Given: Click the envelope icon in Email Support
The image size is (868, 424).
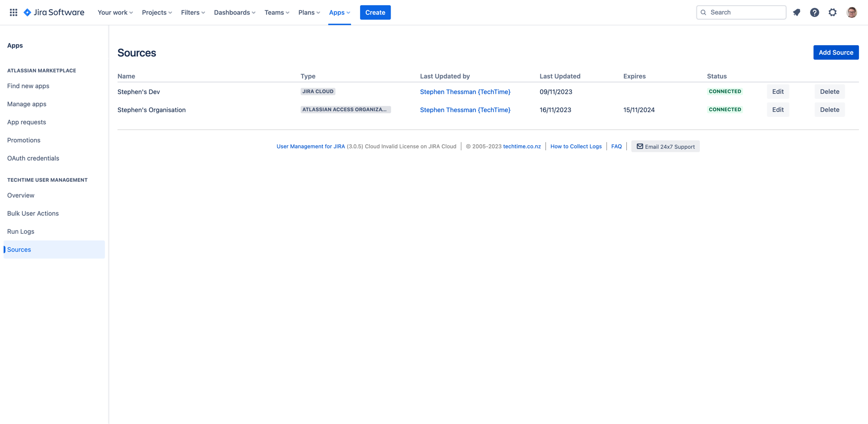Looking at the screenshot, I should (x=640, y=147).
